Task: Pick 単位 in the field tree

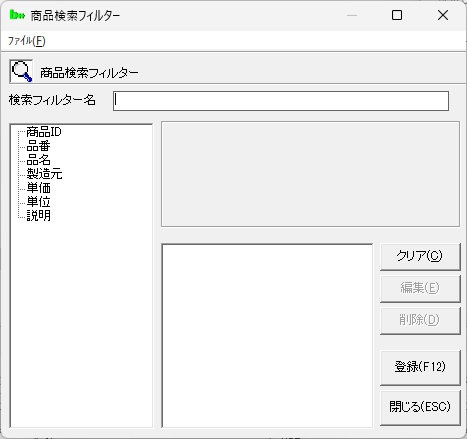Action: tap(38, 202)
